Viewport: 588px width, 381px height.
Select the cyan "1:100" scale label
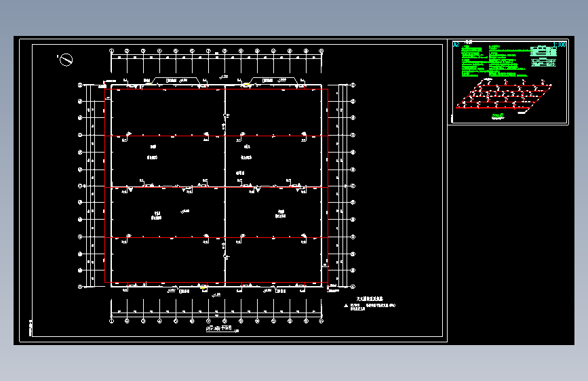pyautogui.click(x=559, y=45)
